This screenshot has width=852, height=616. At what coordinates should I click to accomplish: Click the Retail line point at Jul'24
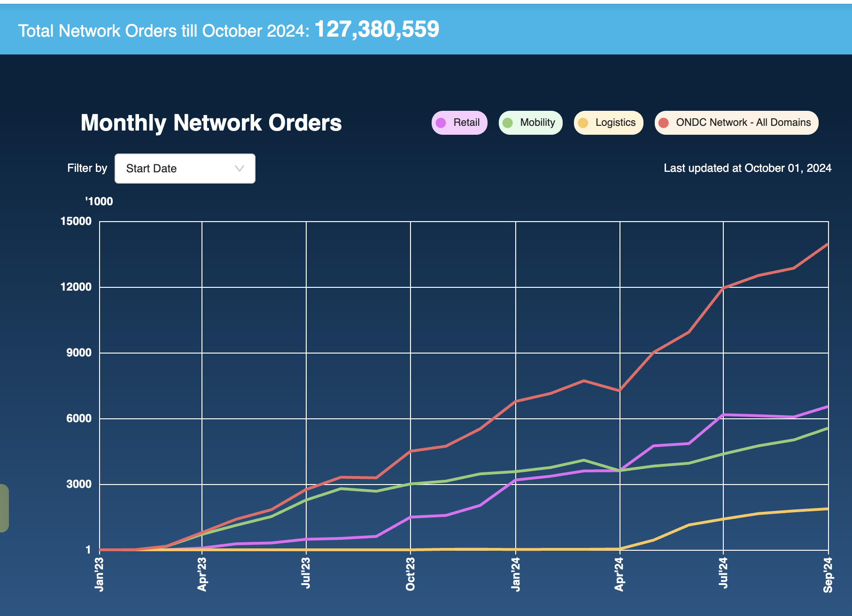tap(723, 415)
